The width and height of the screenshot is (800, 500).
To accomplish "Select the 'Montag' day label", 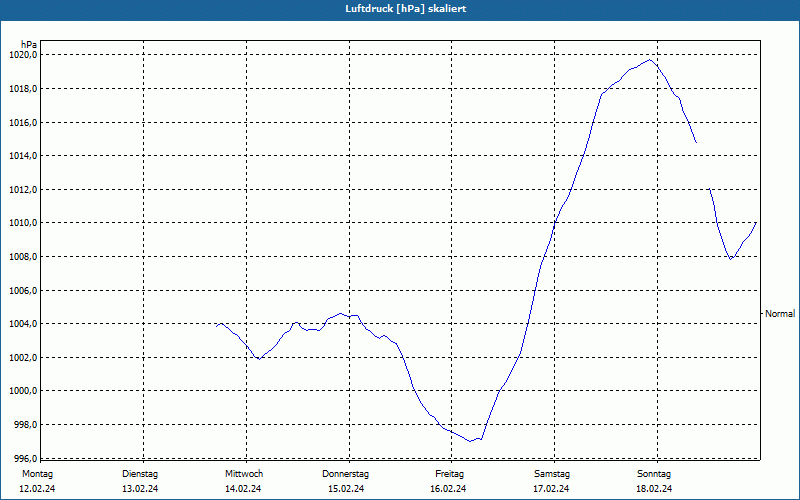I will pyautogui.click(x=37, y=474).
